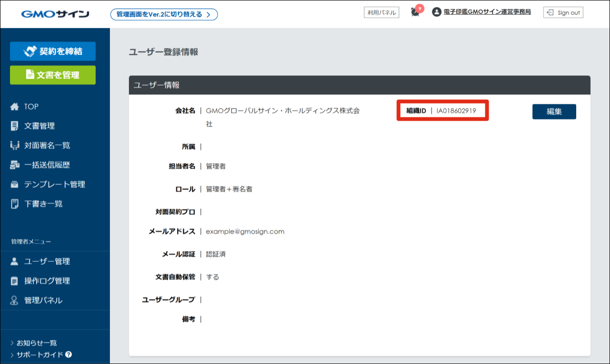Click the メールアドレス field label
610x364 pixels.
172,231
